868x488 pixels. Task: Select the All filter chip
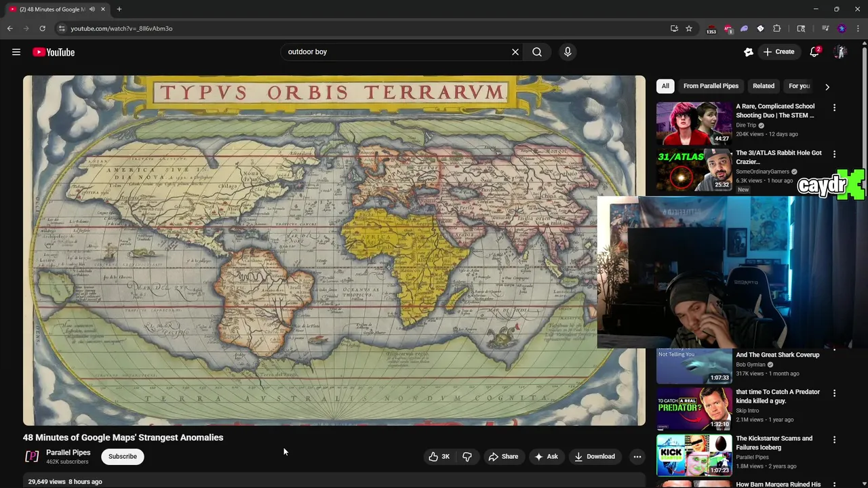click(x=665, y=86)
